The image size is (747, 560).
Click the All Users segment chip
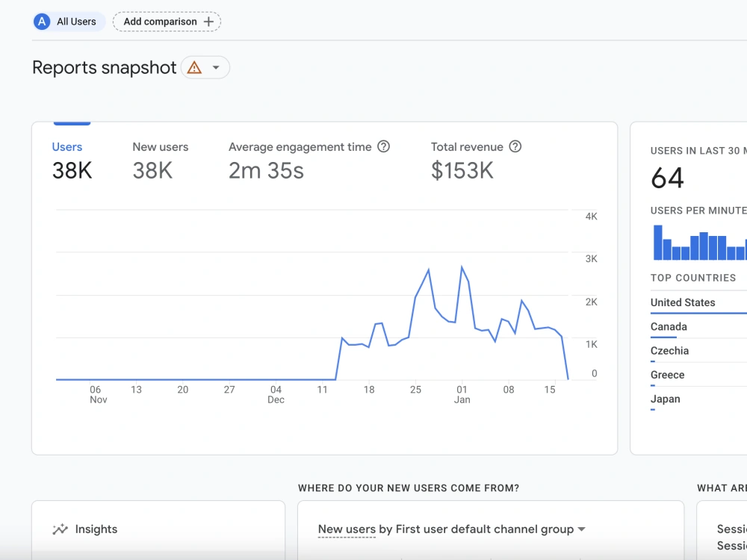pyautogui.click(x=69, y=22)
